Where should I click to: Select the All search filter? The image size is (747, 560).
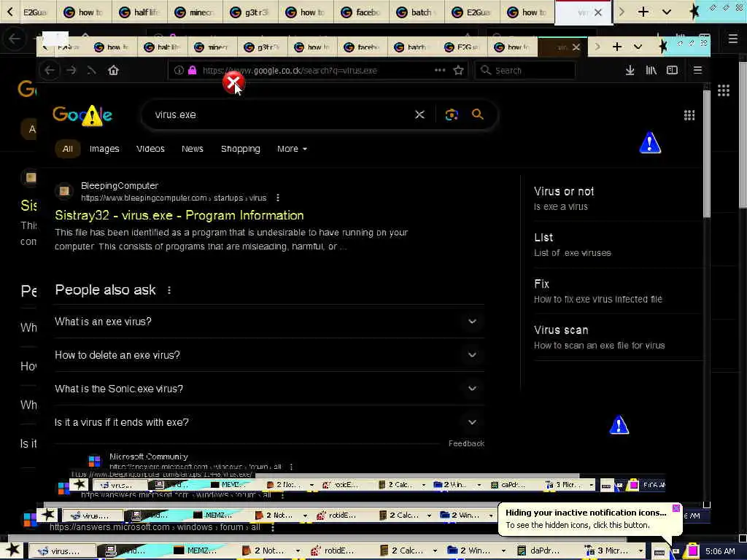pos(68,149)
